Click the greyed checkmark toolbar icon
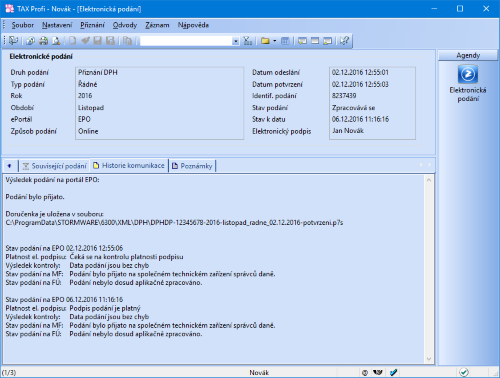The height and width of the screenshot is (378, 500). (x=85, y=41)
